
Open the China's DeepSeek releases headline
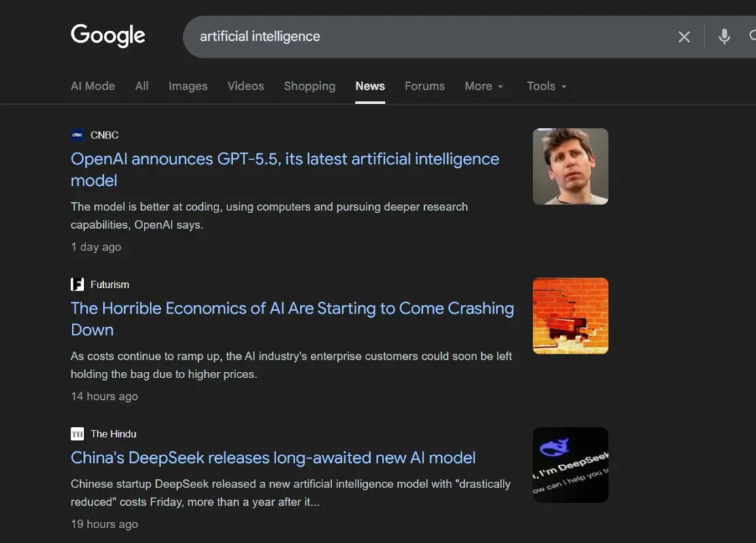pos(273,457)
